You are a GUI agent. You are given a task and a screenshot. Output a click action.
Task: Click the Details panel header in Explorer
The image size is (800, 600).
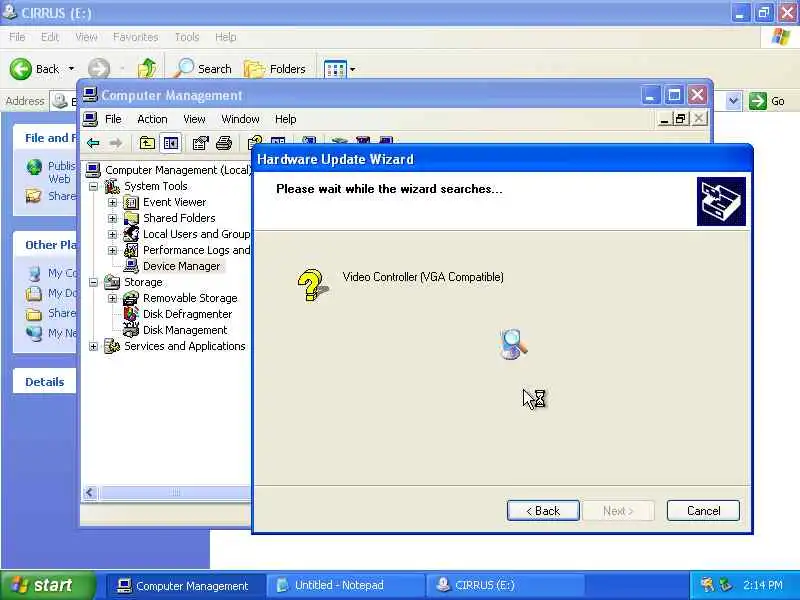pos(44,382)
